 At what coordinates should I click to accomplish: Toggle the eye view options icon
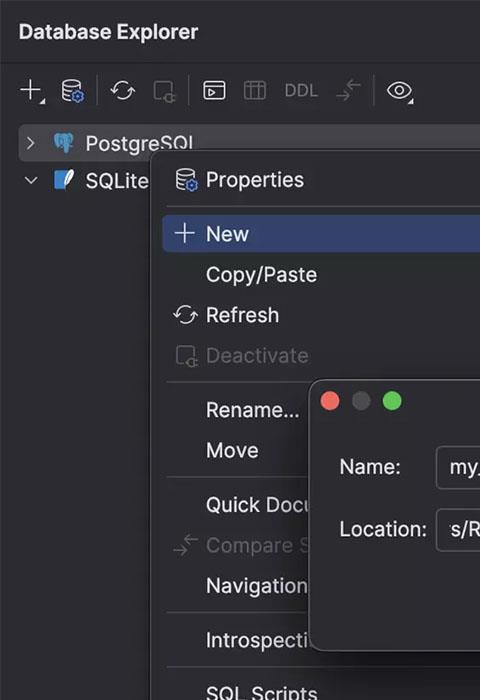coord(400,91)
